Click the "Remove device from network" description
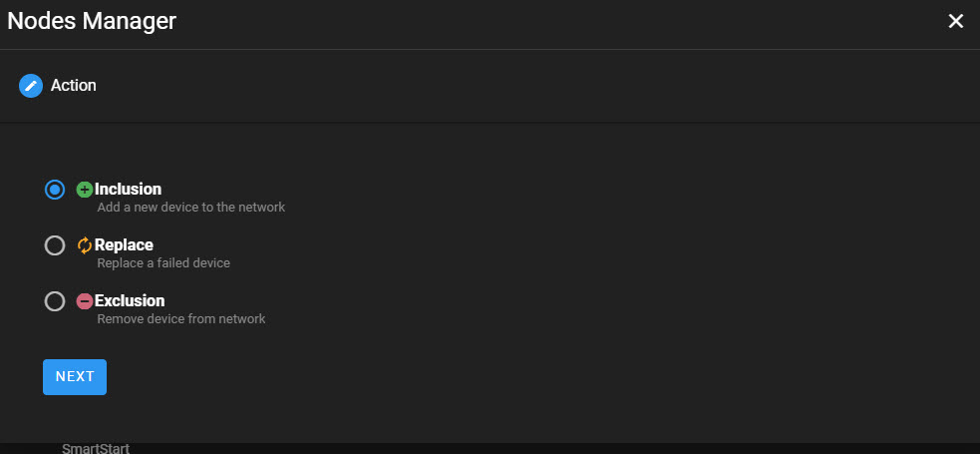The image size is (980, 454). click(x=180, y=319)
